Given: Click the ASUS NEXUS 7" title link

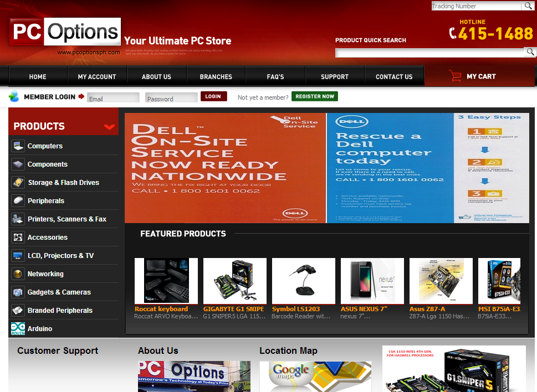Looking at the screenshot, I should point(364,309).
